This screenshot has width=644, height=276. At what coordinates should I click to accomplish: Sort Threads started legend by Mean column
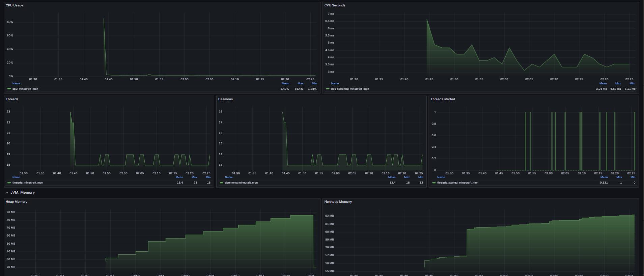click(604, 177)
